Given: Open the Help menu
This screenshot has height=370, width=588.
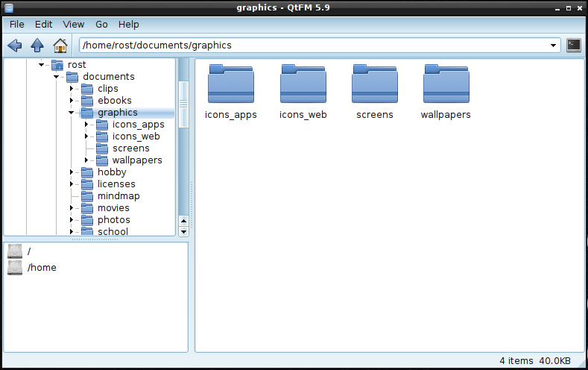Looking at the screenshot, I should click(129, 25).
